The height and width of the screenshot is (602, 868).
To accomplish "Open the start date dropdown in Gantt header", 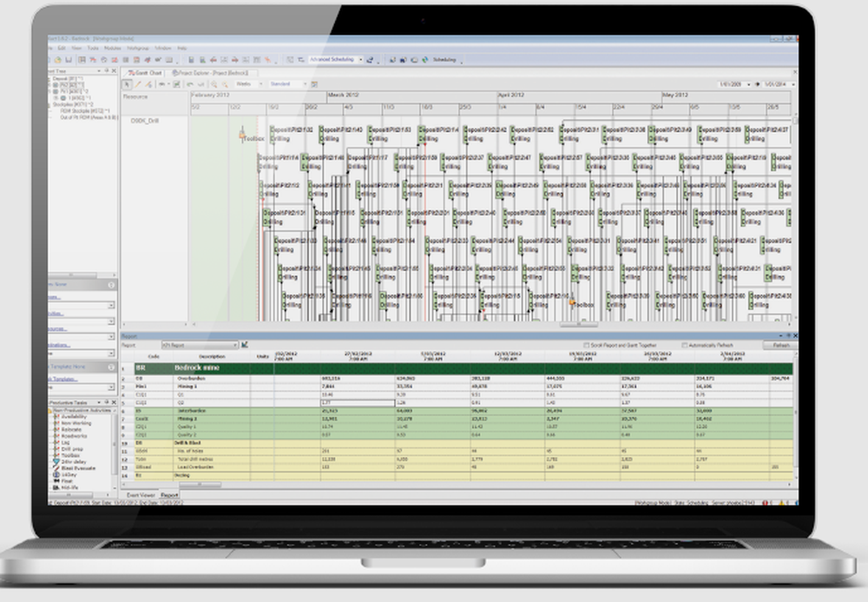I will pos(749,84).
